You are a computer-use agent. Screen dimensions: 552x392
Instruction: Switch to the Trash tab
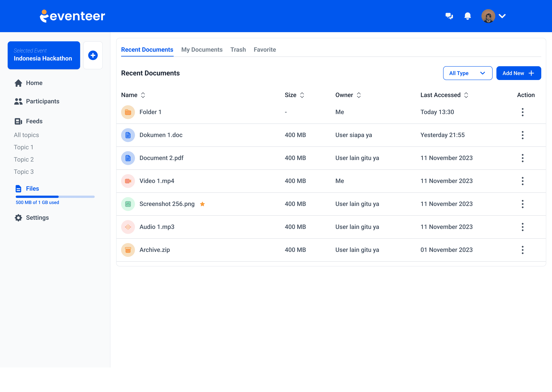pos(238,50)
